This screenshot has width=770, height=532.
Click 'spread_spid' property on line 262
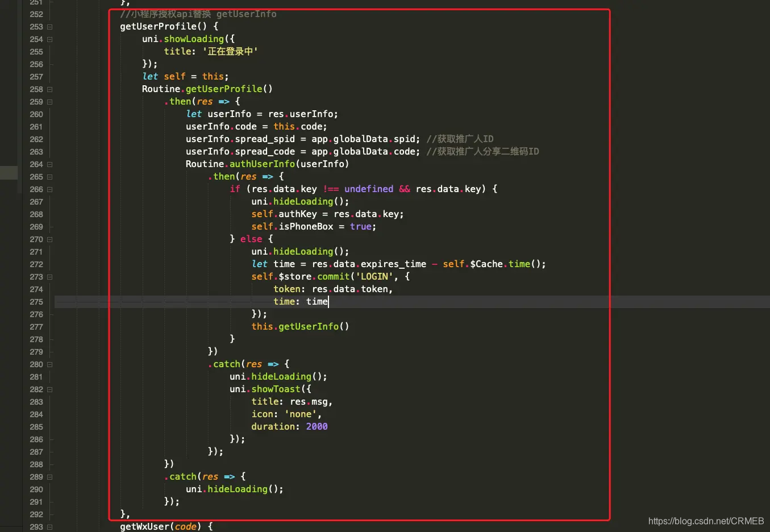pyautogui.click(x=265, y=139)
